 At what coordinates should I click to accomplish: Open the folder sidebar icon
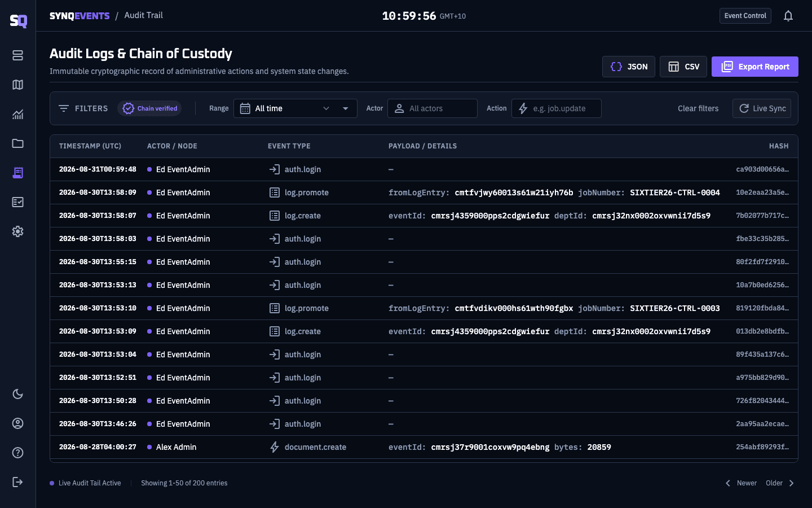(x=17, y=143)
